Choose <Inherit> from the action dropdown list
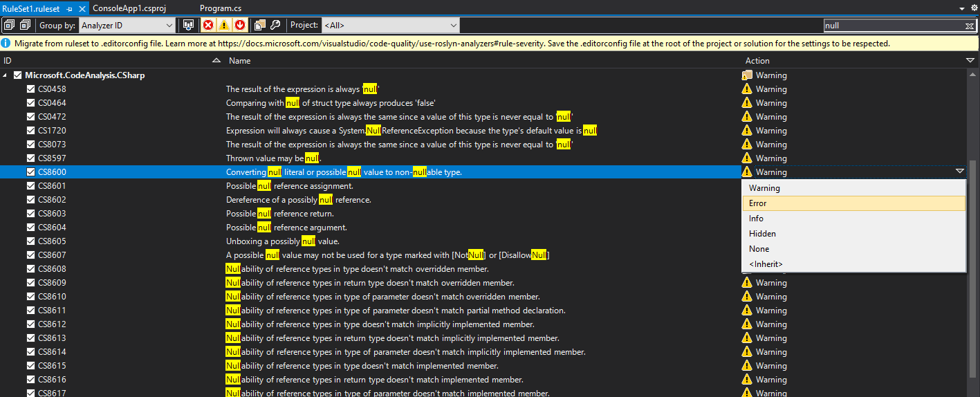The image size is (980, 397). coord(853,264)
